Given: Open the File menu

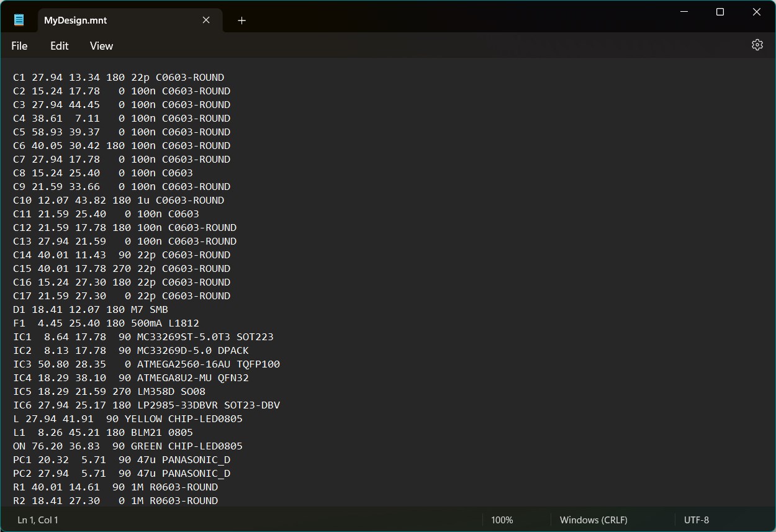Looking at the screenshot, I should coord(19,46).
